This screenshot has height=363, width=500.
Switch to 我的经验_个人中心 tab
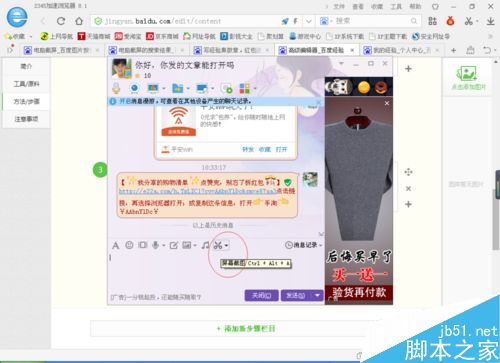point(402,50)
